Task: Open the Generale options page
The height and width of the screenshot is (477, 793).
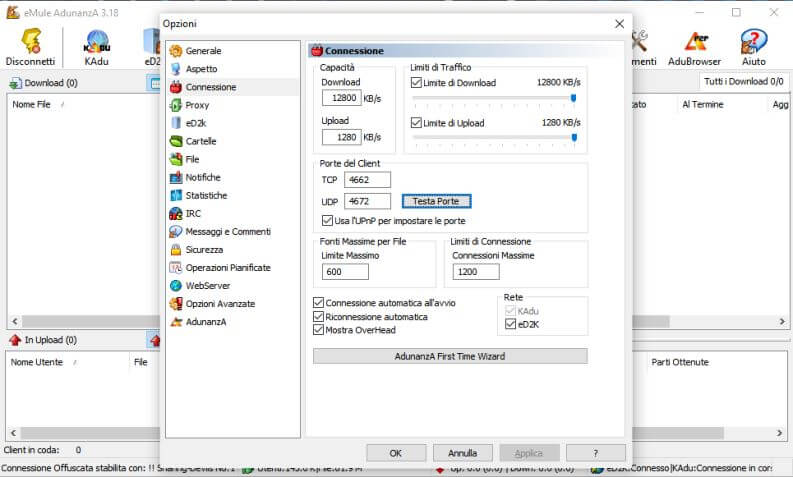Action: point(203,51)
